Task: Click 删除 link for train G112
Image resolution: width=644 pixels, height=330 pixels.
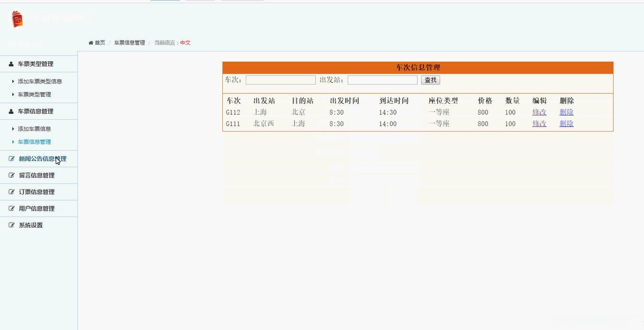Action: point(566,112)
